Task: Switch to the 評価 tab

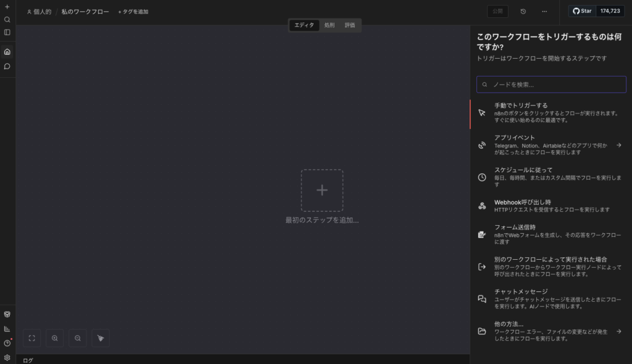Action: (350, 25)
